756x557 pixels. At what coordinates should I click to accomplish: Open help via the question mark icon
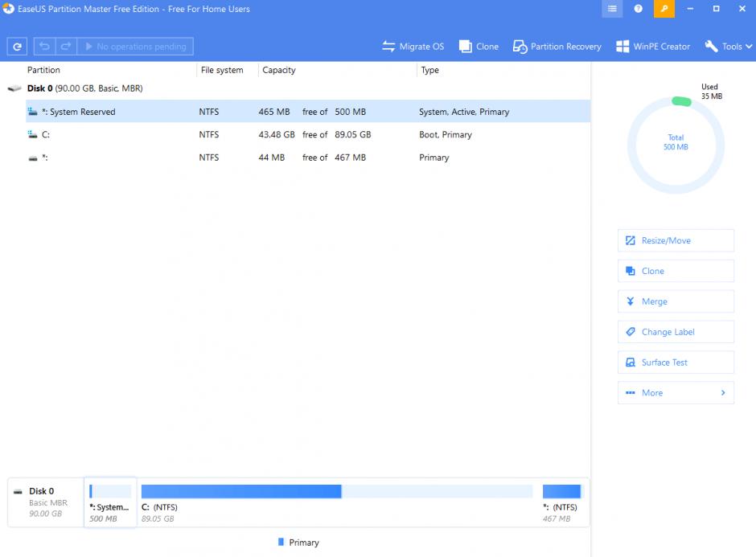pos(638,9)
